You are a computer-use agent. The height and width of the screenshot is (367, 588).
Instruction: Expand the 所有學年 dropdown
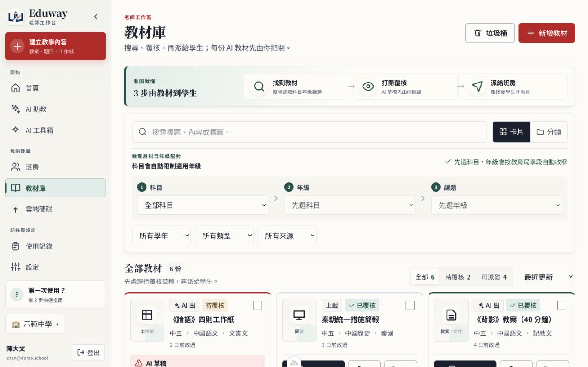tap(161, 236)
